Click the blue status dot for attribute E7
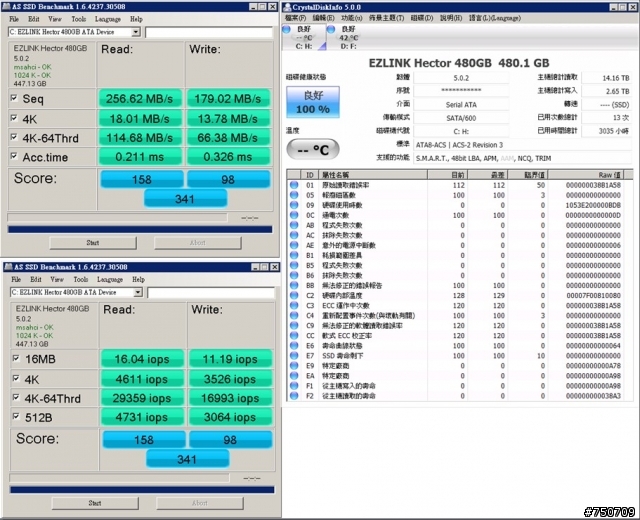 (x=293, y=356)
